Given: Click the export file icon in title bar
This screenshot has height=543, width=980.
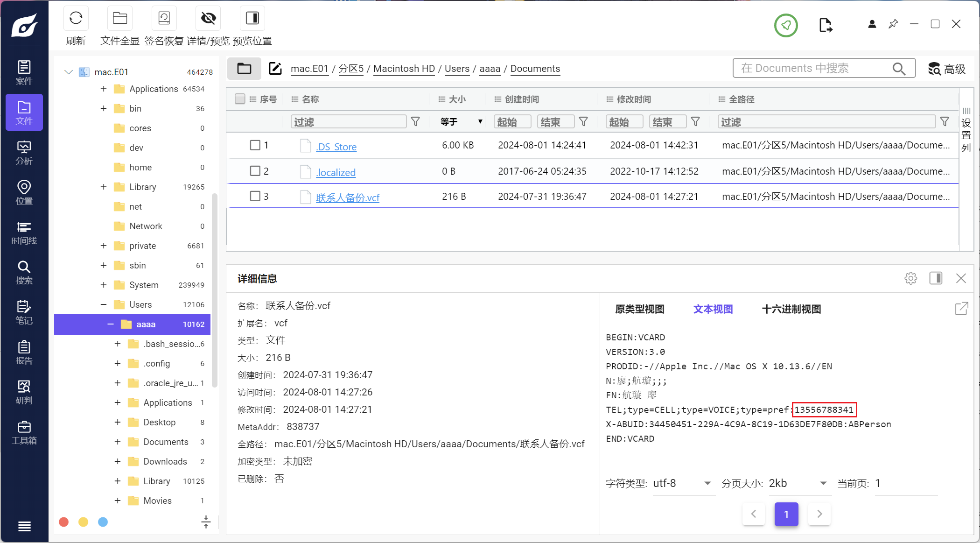Looking at the screenshot, I should [826, 25].
